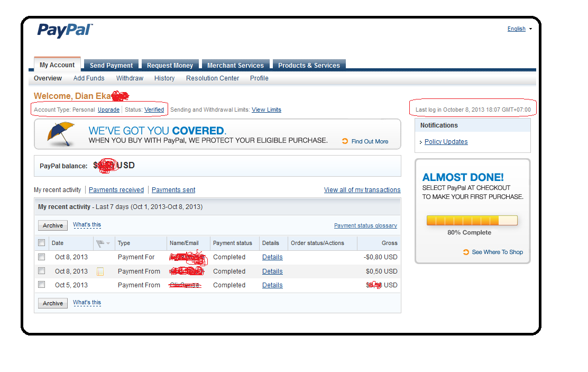588x372 pixels.
Task: Click the Payment For type cell
Action: click(x=136, y=257)
